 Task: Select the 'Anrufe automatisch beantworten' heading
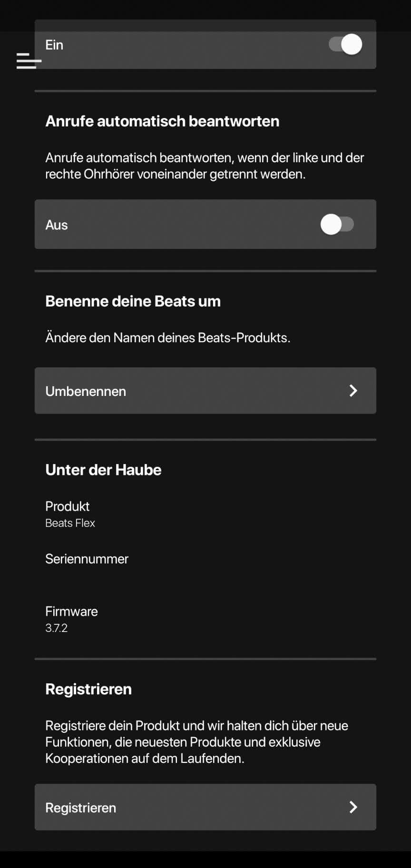[x=162, y=121]
